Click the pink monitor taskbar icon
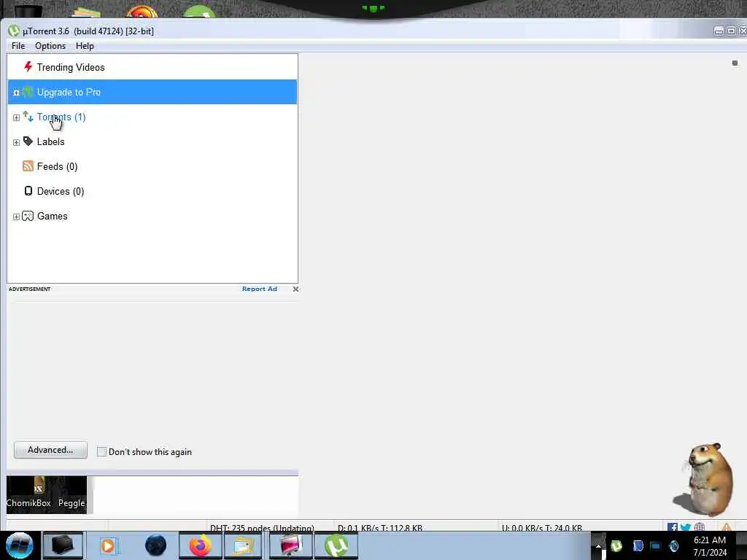This screenshot has width=747, height=560. (291, 545)
